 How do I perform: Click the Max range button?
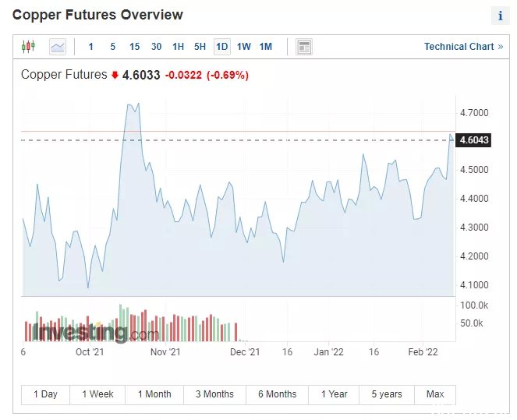click(x=435, y=394)
